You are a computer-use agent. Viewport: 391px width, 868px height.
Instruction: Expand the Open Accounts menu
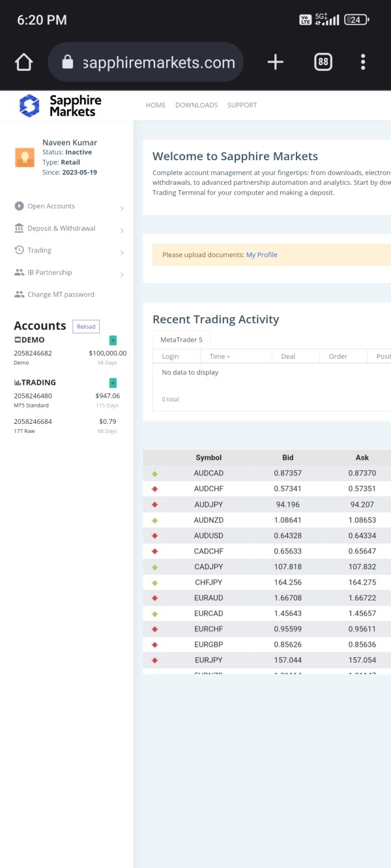51,206
